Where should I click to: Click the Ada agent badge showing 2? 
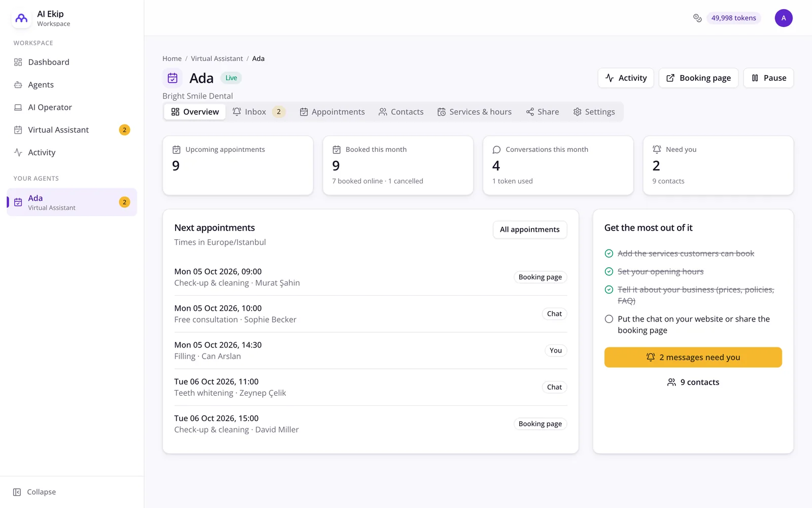click(124, 202)
